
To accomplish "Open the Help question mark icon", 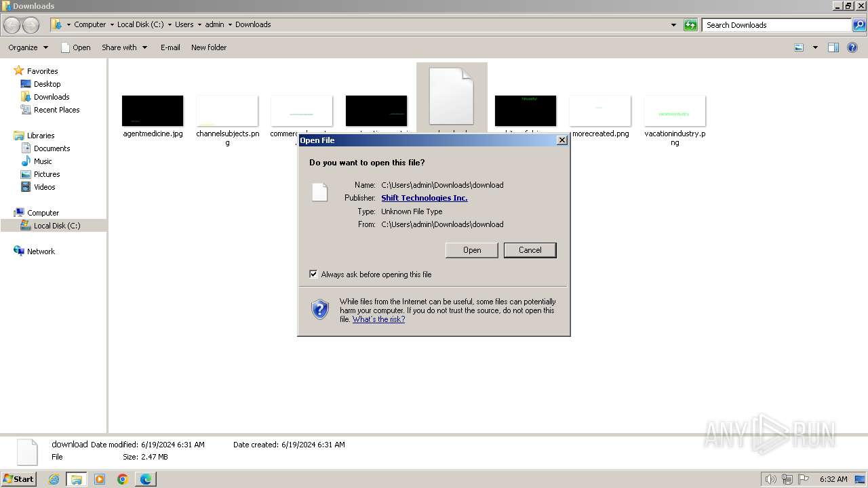I will [x=852, y=47].
